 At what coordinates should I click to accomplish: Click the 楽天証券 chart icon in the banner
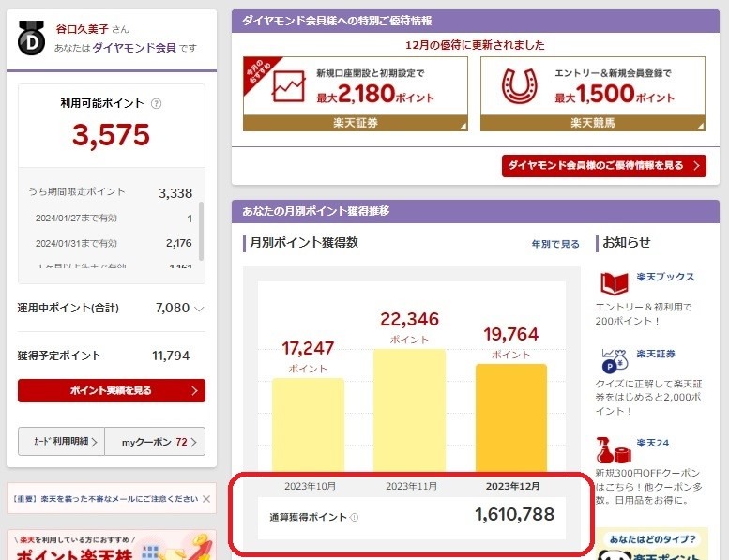289,86
